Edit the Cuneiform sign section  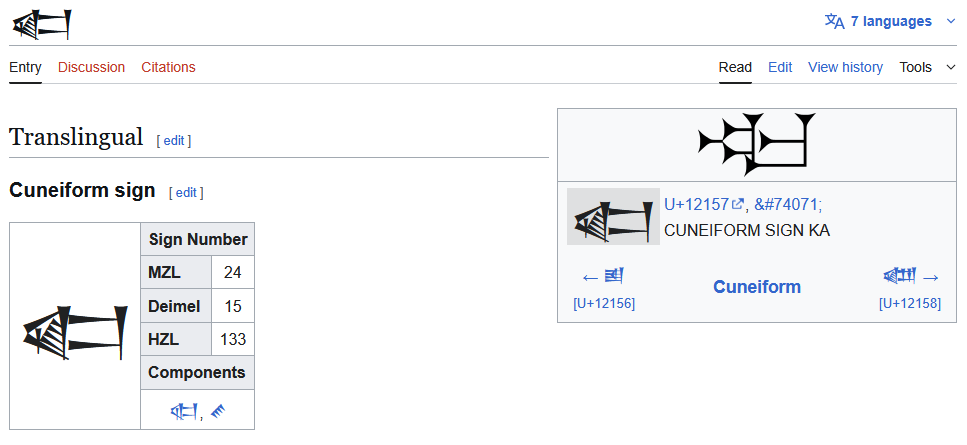[186, 192]
